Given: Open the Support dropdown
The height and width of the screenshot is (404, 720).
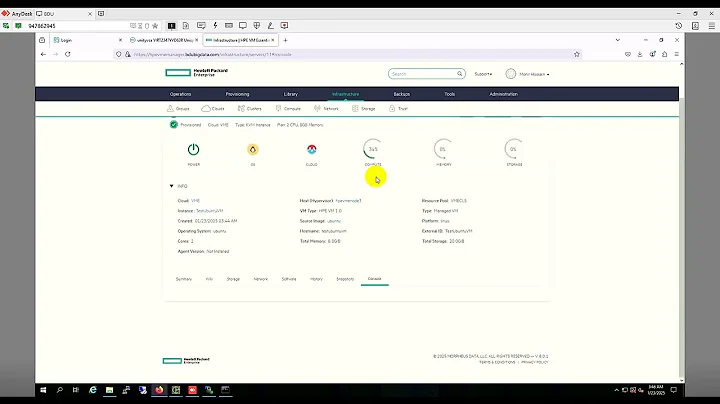Looking at the screenshot, I should (x=483, y=74).
